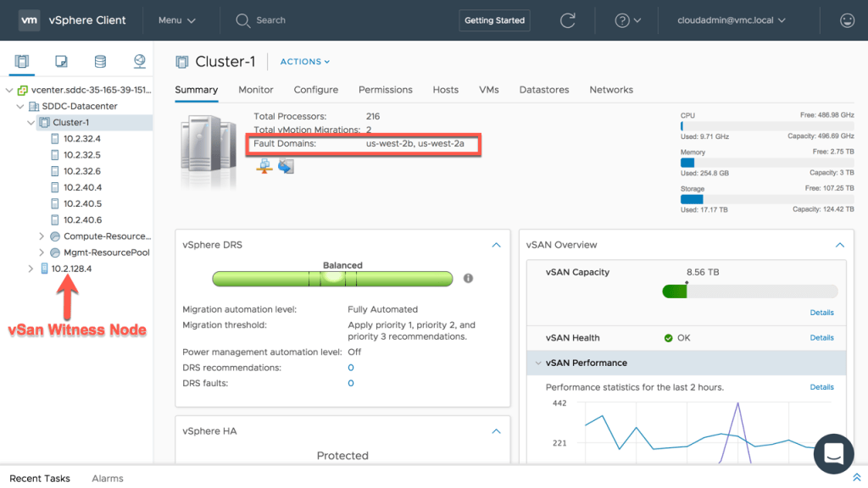The width and height of the screenshot is (868, 488).
Task: Click the DRS balance info icon
Action: 468,278
